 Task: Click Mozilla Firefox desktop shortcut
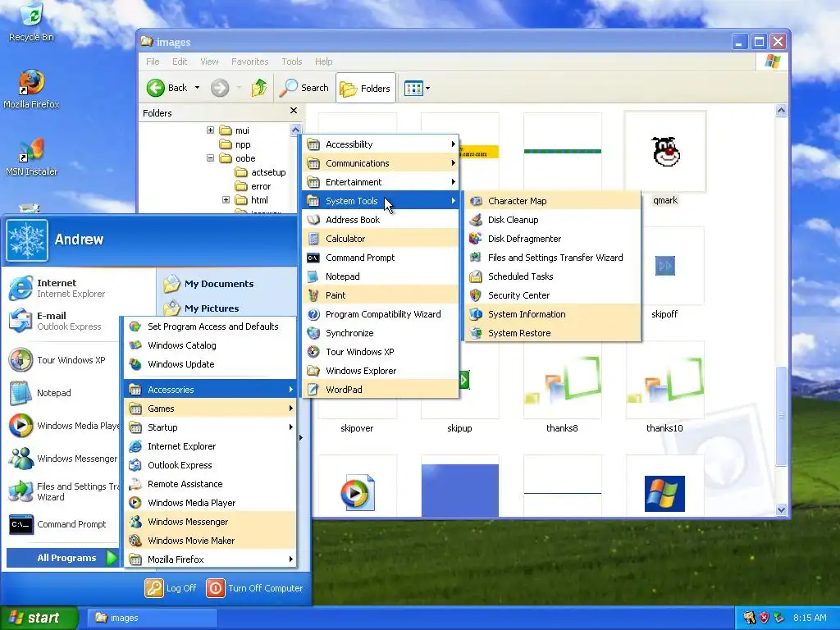click(31, 89)
